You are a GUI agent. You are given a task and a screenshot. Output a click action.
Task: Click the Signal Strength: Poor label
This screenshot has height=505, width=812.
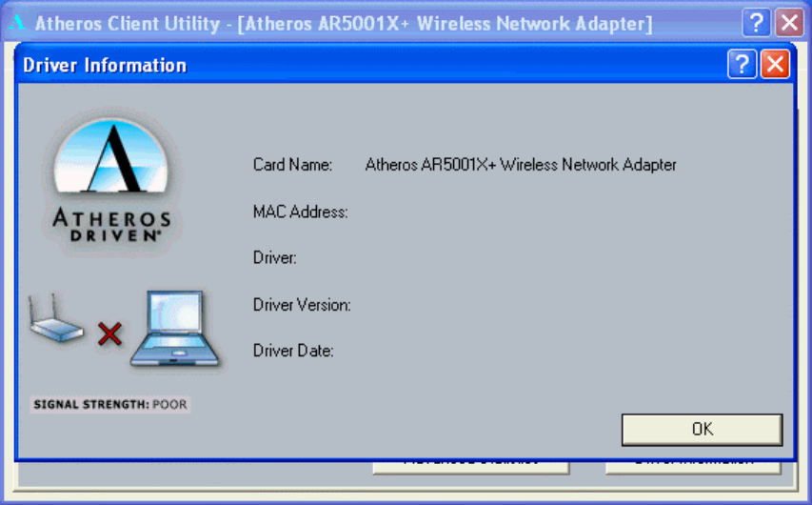coord(110,404)
